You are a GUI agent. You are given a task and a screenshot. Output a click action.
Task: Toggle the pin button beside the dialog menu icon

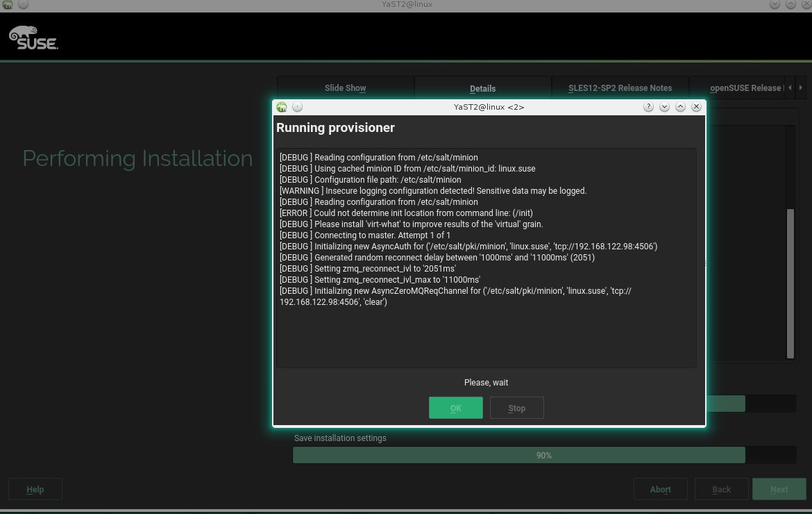(x=297, y=107)
